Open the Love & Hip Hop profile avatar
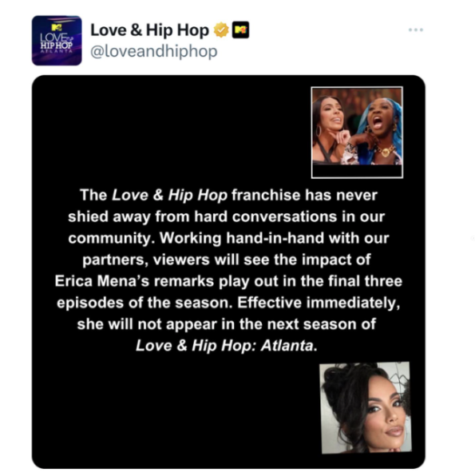 click(57, 41)
